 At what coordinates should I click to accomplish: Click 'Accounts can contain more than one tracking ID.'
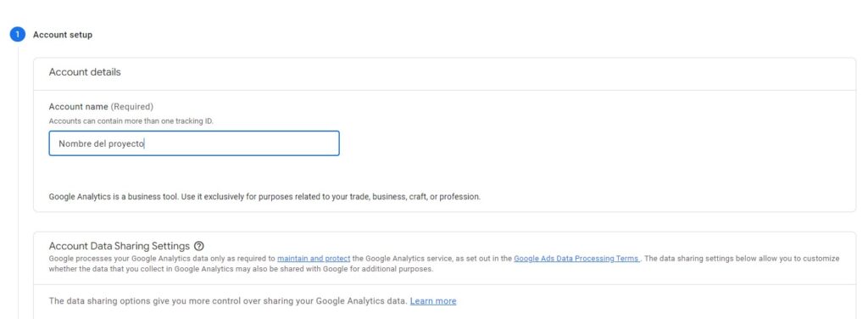tap(131, 120)
